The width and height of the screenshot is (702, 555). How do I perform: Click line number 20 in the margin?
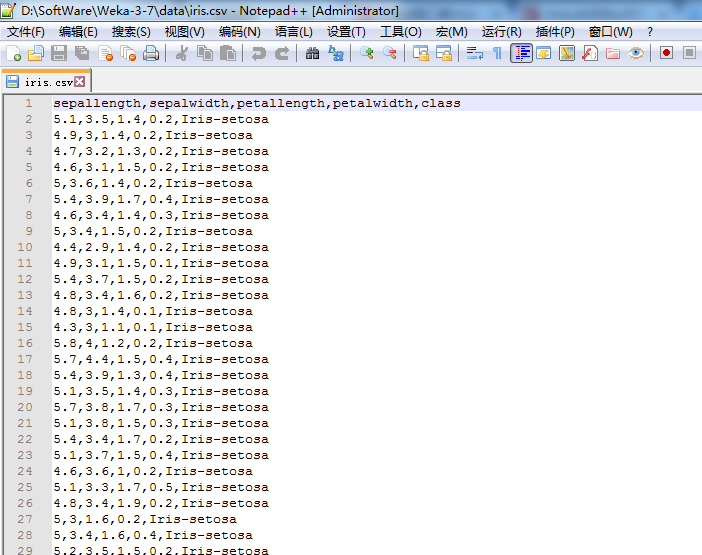[x=25, y=407]
